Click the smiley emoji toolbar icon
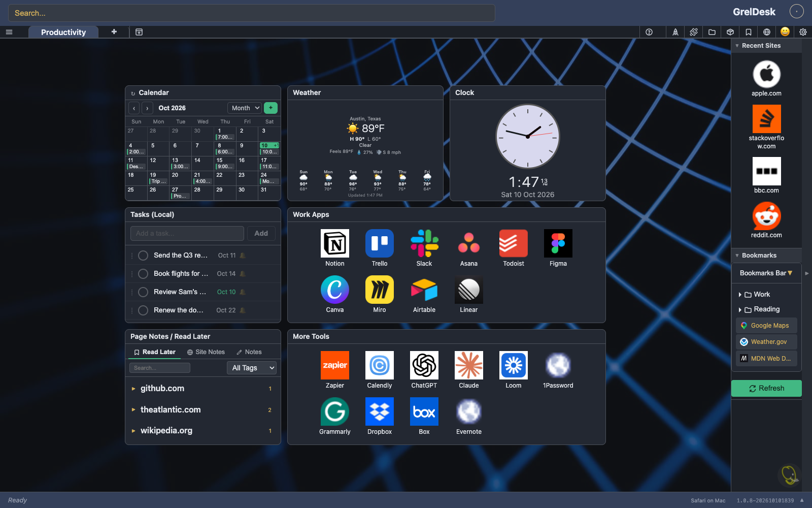The image size is (812, 508). coord(785,31)
